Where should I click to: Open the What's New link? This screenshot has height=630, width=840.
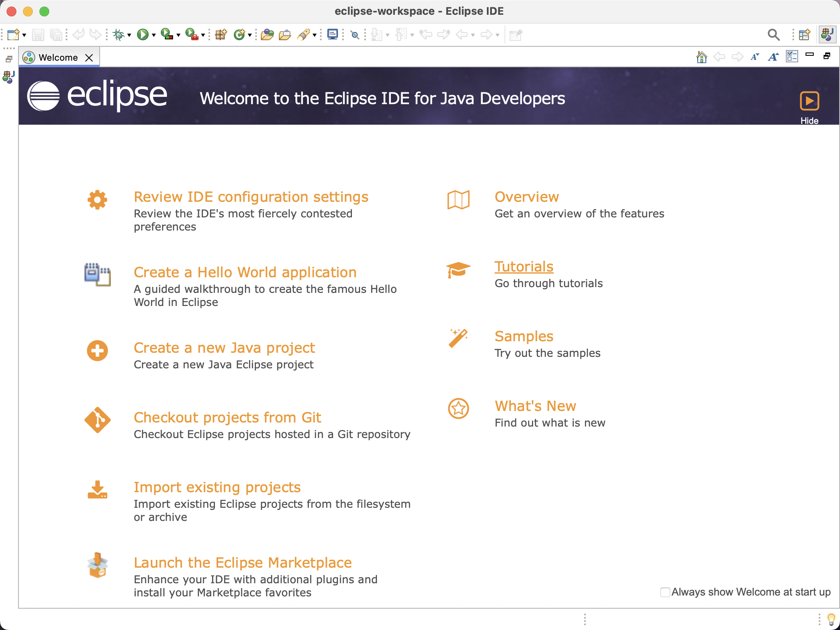(x=535, y=406)
